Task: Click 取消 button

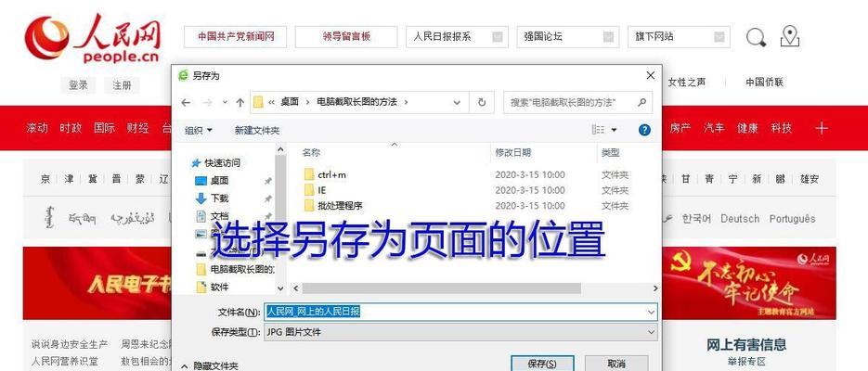Action: point(616,364)
